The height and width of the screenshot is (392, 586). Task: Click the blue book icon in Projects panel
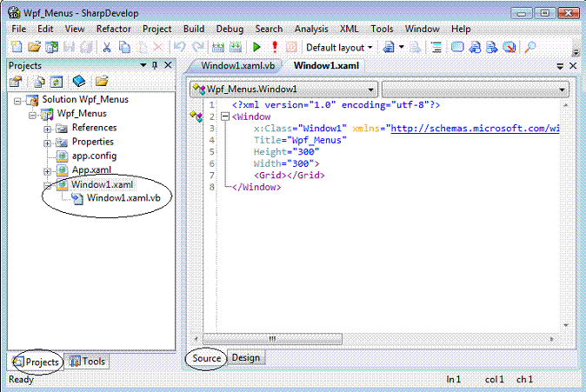[x=79, y=81]
